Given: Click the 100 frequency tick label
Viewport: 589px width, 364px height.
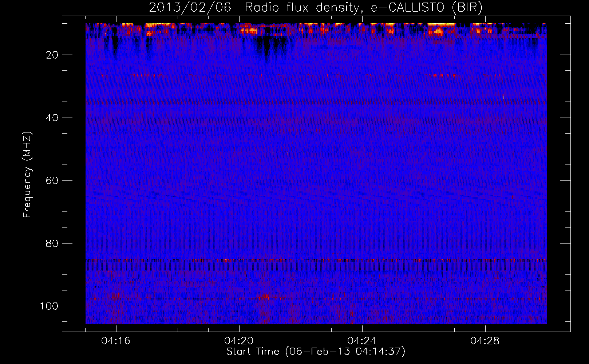Looking at the screenshot, I should click(x=49, y=306).
